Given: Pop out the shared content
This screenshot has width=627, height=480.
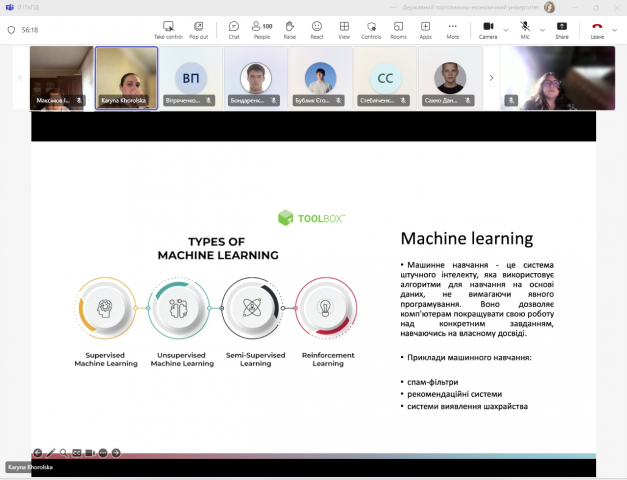Looking at the screenshot, I should (197, 29).
